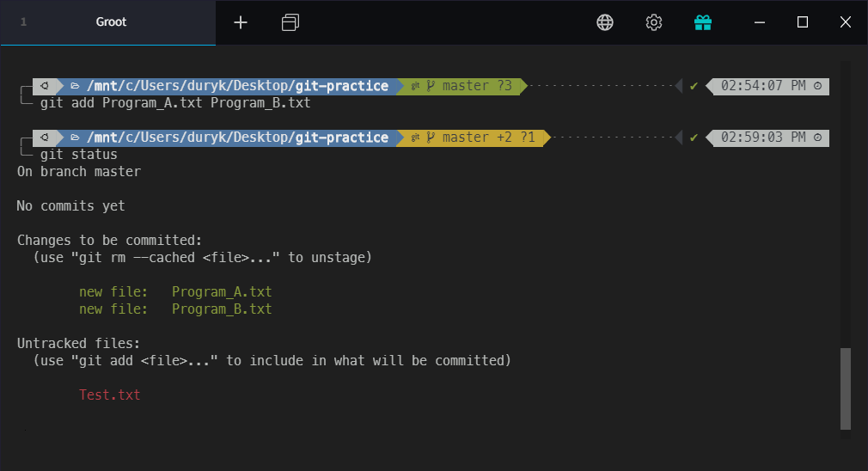Image resolution: width=868 pixels, height=471 pixels.
Task: Open settings via the gear icon
Action: [654, 22]
